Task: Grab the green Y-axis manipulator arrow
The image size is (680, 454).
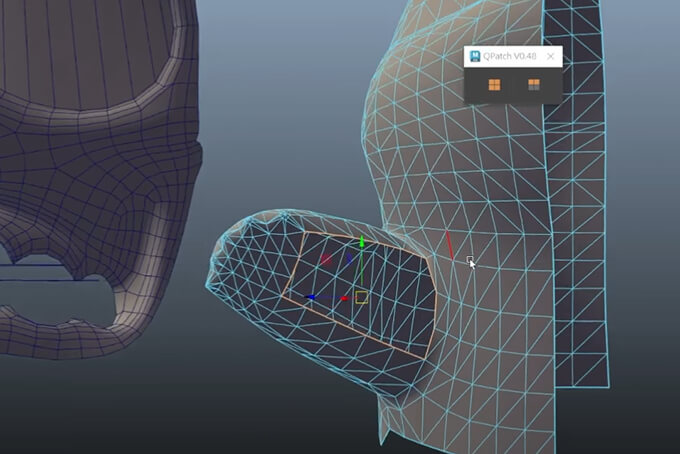Action: coord(362,242)
